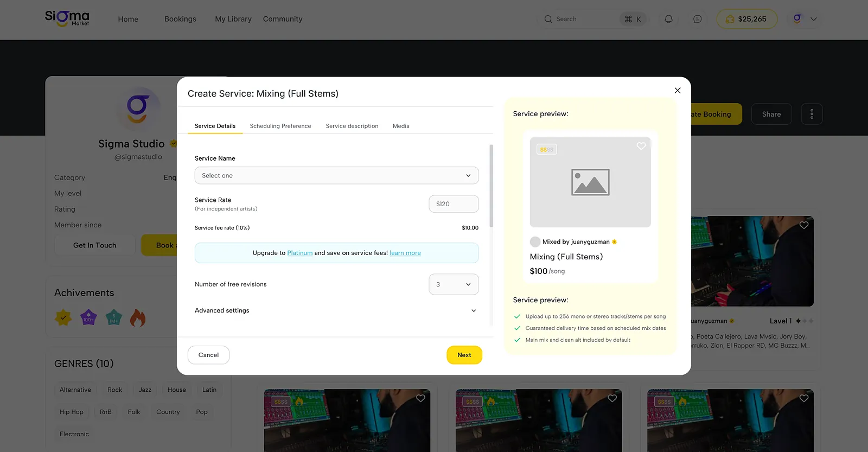
Task: Click the wallet balance $25,265
Action: point(746,19)
